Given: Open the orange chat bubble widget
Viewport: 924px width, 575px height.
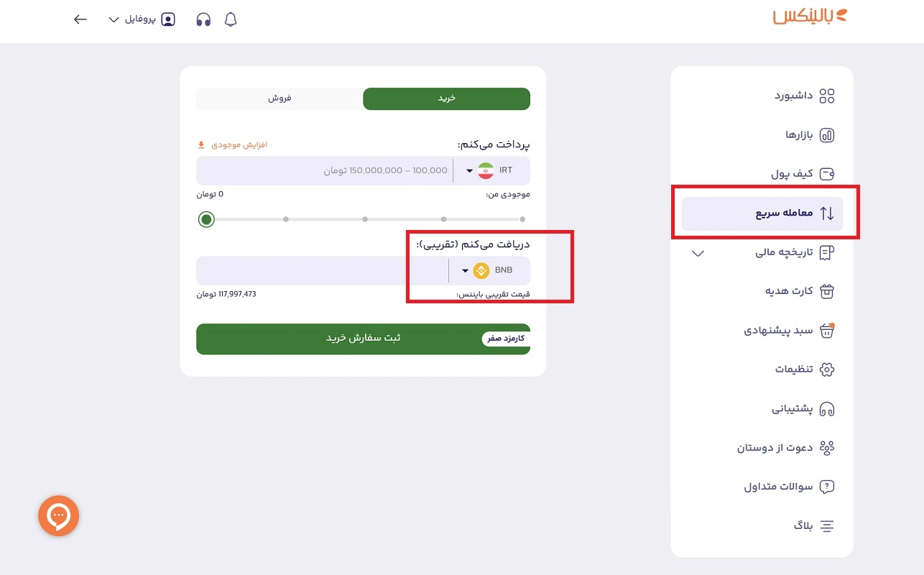Looking at the screenshot, I should point(58,515).
